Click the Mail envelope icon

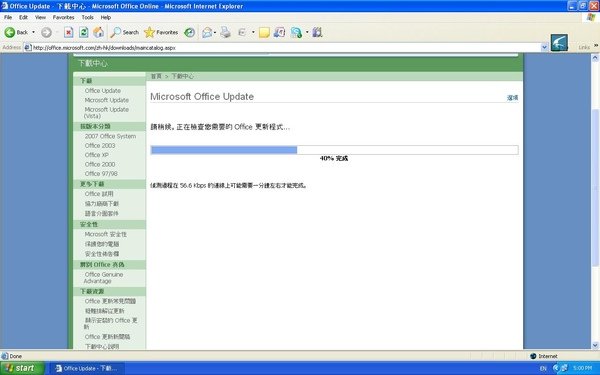click(207, 33)
